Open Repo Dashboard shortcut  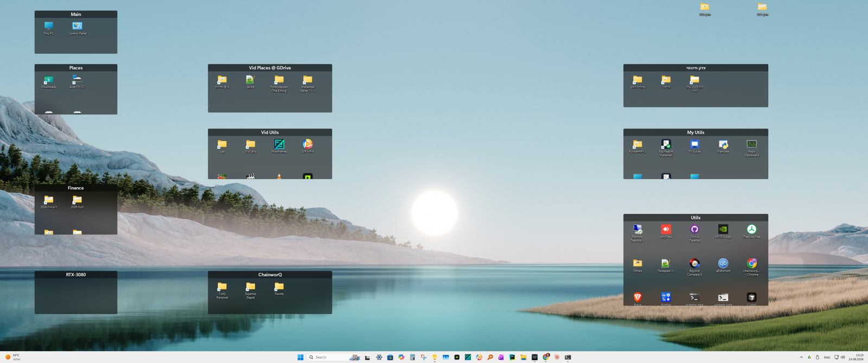click(751, 148)
